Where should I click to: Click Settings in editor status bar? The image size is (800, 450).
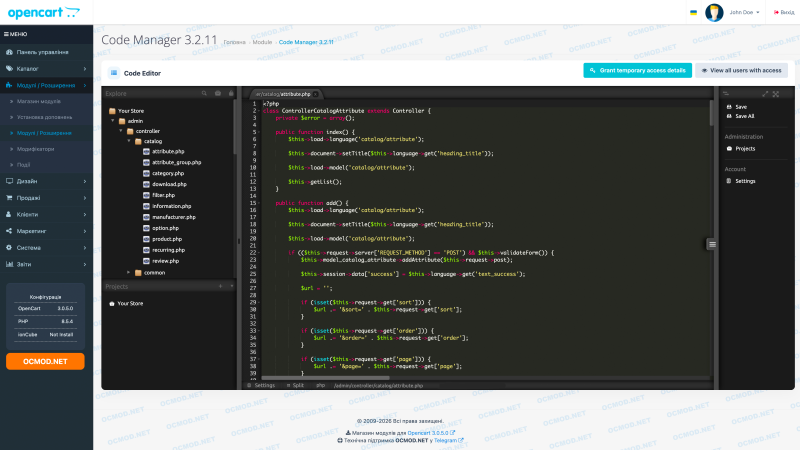[261, 386]
